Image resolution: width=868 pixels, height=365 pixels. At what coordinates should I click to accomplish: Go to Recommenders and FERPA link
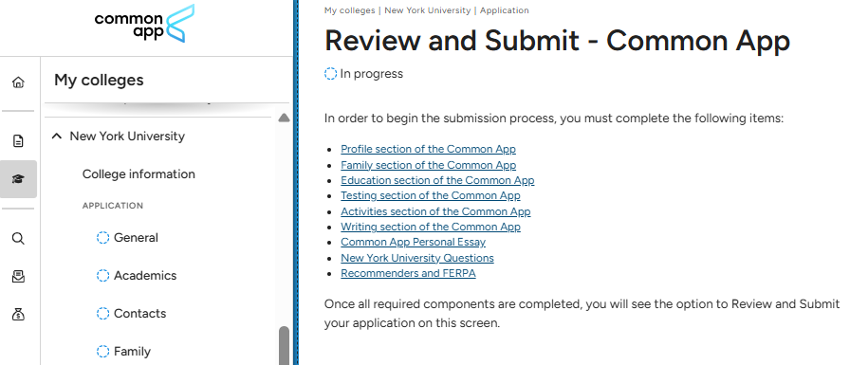[408, 273]
